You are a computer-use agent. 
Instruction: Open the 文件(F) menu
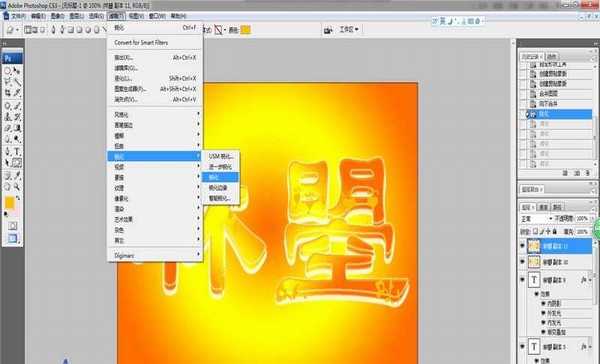(x=18, y=16)
